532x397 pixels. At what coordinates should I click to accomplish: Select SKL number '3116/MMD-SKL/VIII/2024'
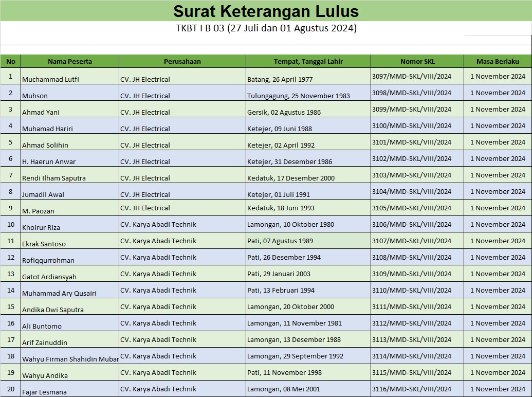click(417, 389)
